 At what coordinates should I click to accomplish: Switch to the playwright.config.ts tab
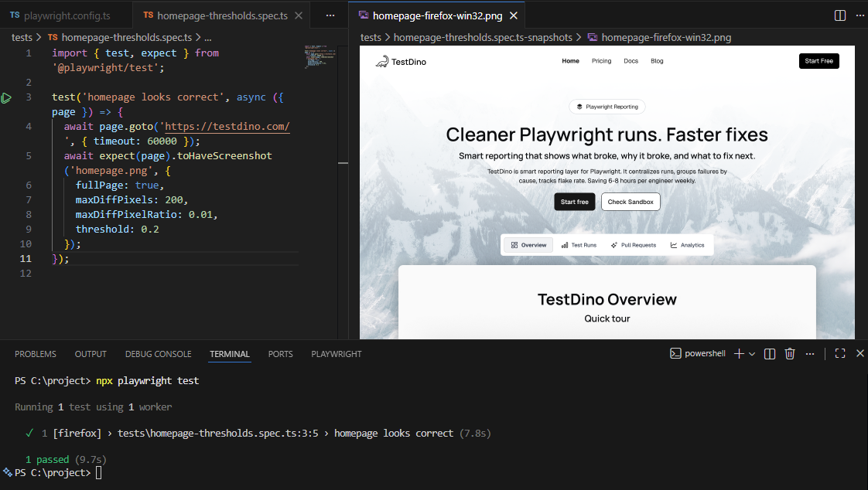tap(61, 15)
